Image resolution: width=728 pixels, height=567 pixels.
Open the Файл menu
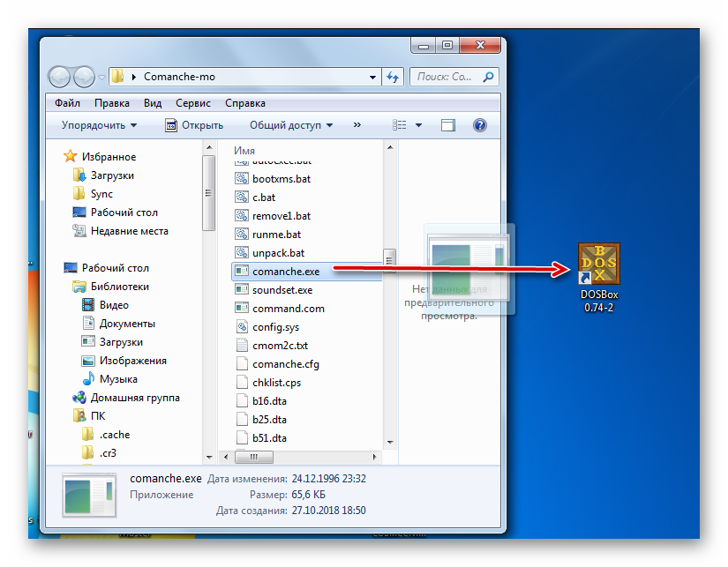pyautogui.click(x=67, y=102)
